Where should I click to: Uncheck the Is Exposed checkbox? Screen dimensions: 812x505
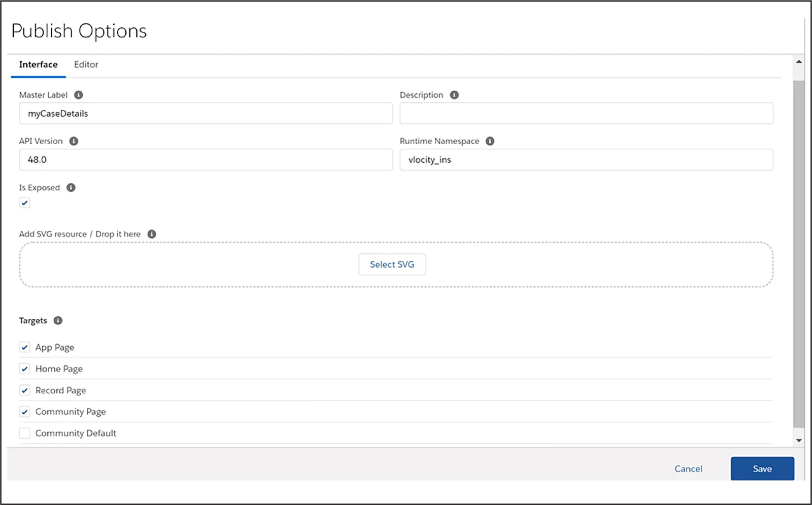coord(24,203)
